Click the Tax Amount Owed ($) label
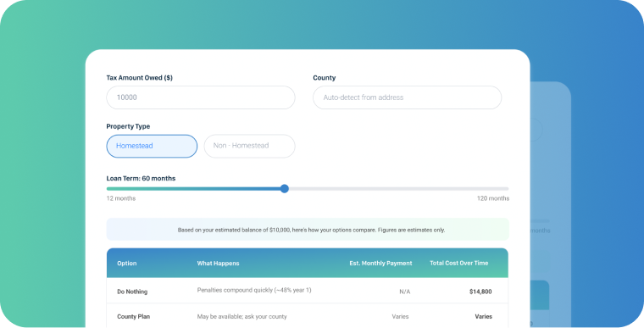Viewport: 644px width, 328px height. (x=139, y=78)
